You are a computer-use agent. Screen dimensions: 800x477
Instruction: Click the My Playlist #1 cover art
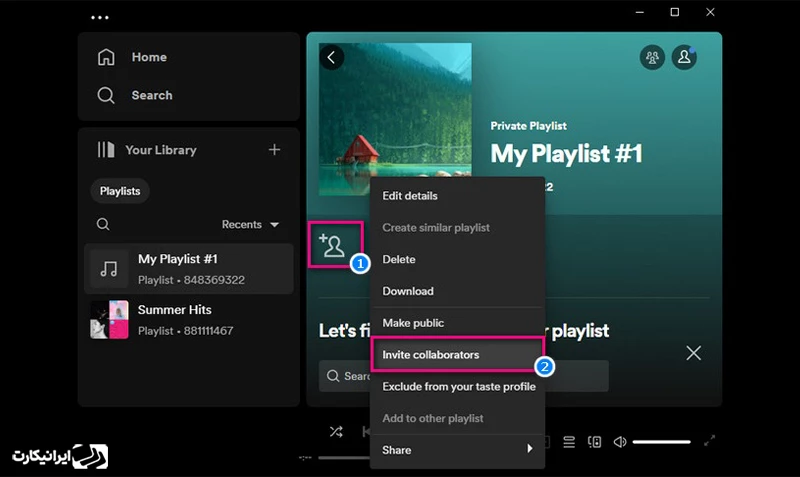(x=395, y=118)
